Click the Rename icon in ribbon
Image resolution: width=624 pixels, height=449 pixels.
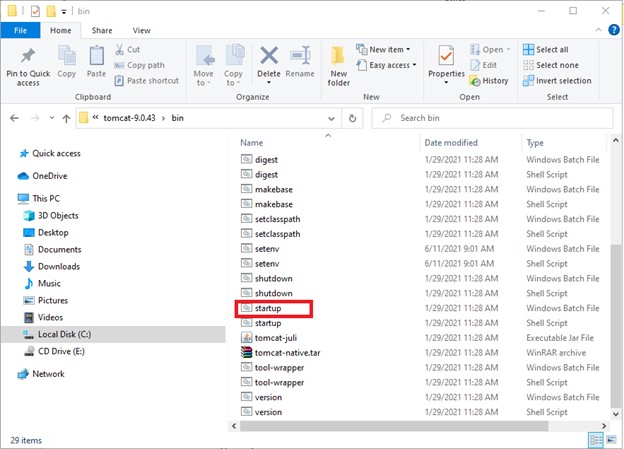(300, 59)
